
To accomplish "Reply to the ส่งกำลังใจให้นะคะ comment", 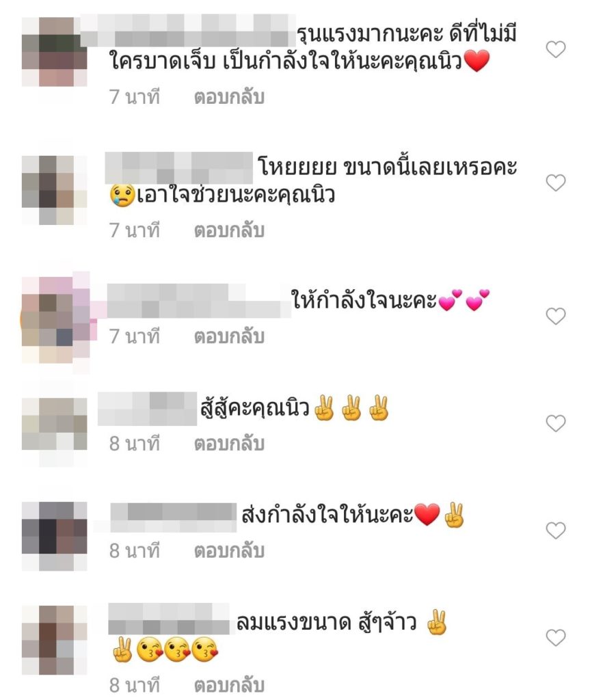I will [x=229, y=551].
